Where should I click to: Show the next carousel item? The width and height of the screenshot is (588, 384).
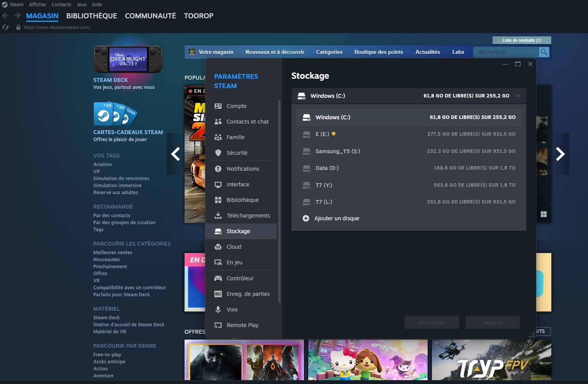coord(560,154)
